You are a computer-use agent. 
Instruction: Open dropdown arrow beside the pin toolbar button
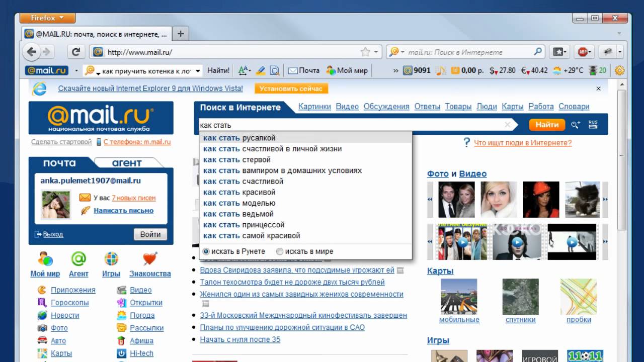point(620,52)
